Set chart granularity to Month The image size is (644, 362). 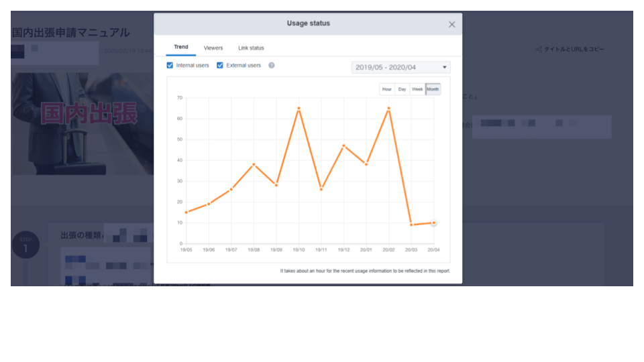point(433,89)
